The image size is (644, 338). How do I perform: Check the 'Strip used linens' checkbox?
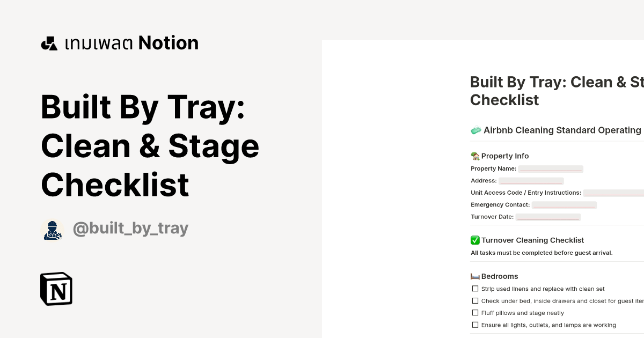click(x=475, y=288)
